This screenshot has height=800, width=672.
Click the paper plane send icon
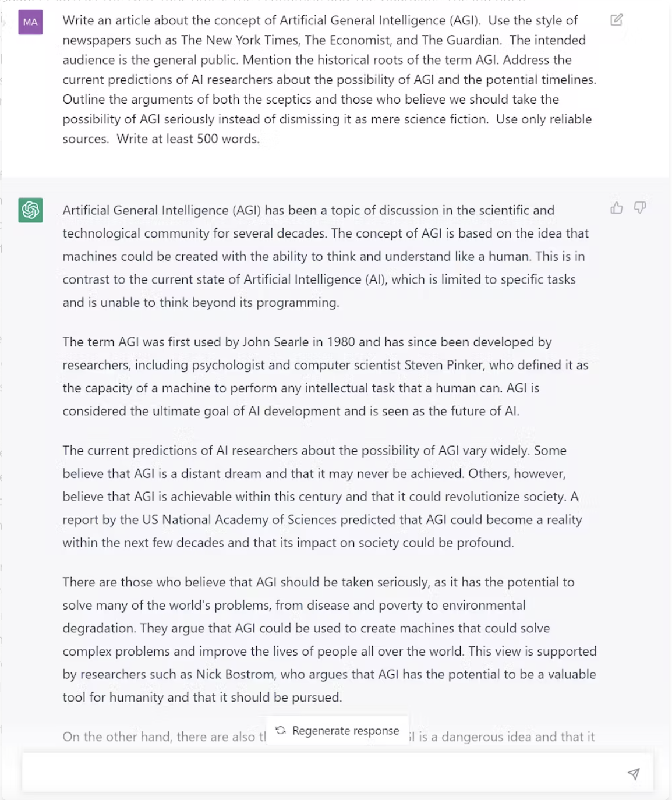pyautogui.click(x=634, y=773)
